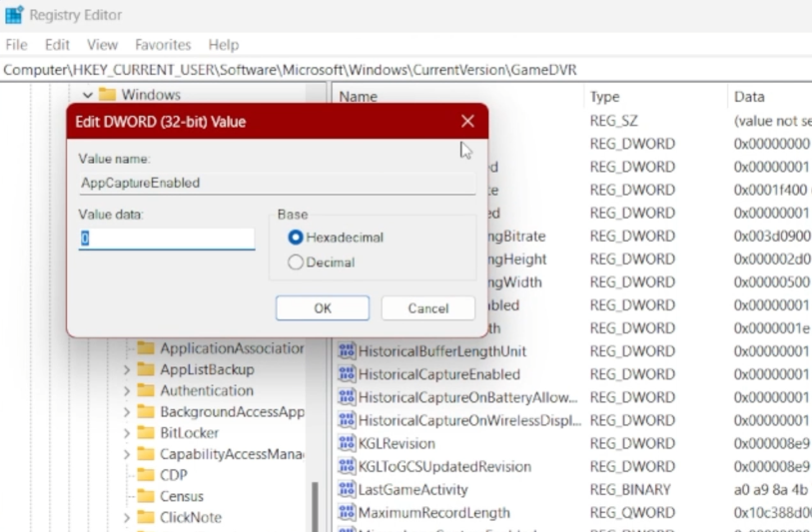Viewport: 812px width, 532px height.
Task: Expand the CapabilityAccessManager key
Action: pyautogui.click(x=127, y=454)
